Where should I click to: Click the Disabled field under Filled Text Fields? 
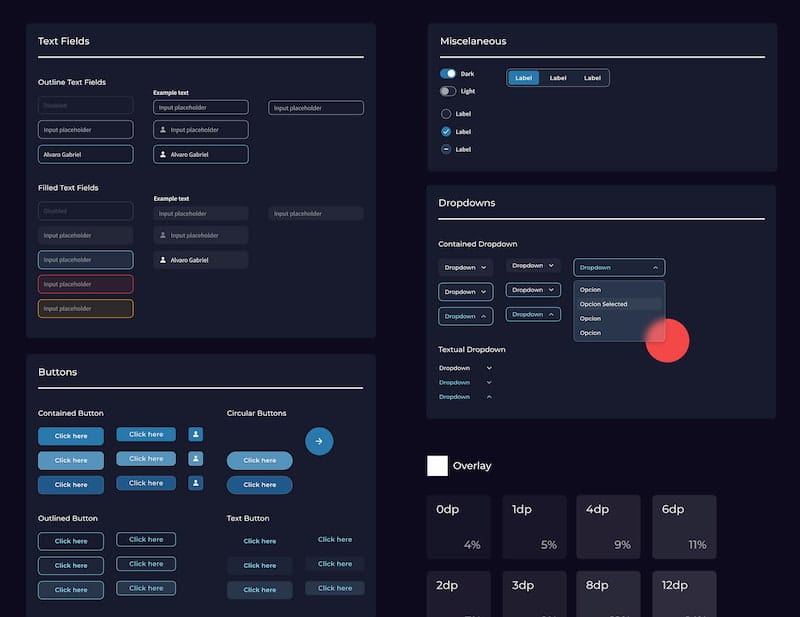pos(86,211)
